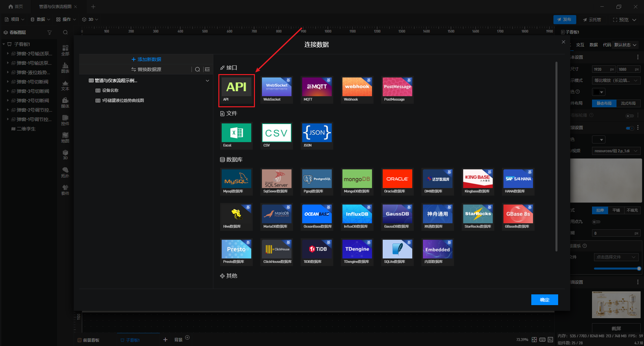644x346 pixels.
Task: Pick the ClickHouse database
Action: 277,252
